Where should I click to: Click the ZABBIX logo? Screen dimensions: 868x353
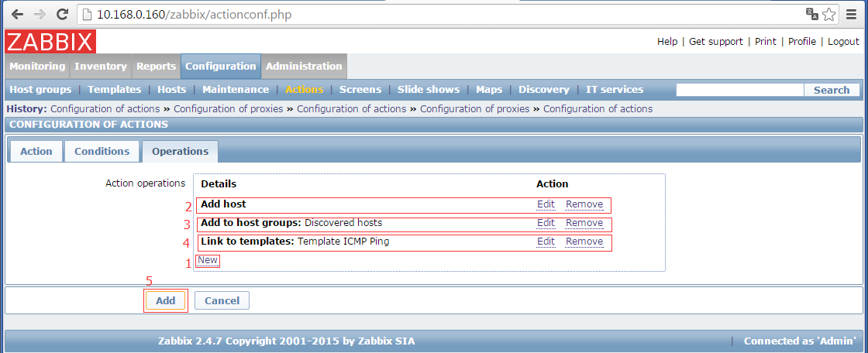pos(50,42)
